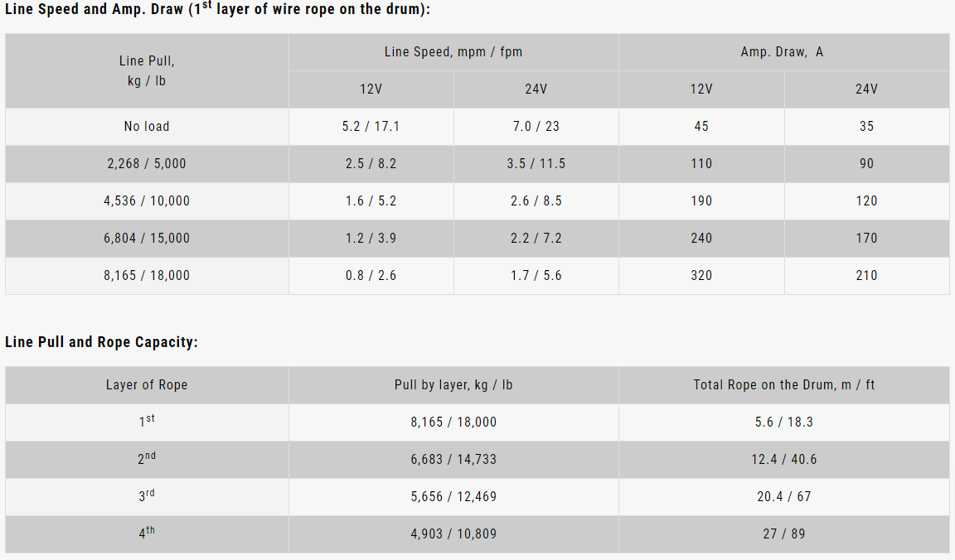Image resolution: width=955 pixels, height=560 pixels.
Task: Select the 24V subheader under Amp. Draw
Action: tap(866, 89)
